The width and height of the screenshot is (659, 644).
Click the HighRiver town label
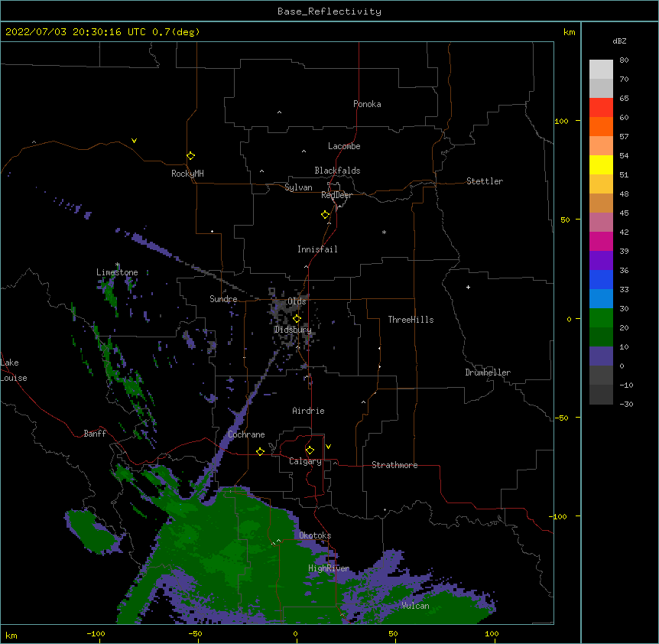[x=329, y=568]
